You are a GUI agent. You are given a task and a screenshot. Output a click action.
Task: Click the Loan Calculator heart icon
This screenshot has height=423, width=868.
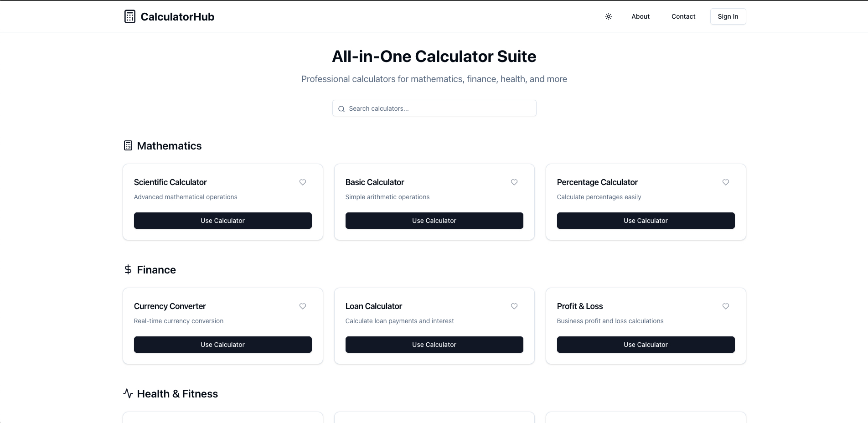[514, 306]
